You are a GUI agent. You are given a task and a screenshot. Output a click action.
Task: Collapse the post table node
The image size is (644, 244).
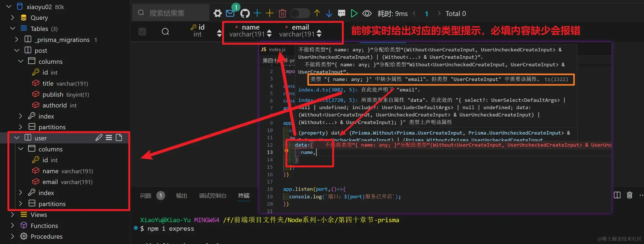17,51
